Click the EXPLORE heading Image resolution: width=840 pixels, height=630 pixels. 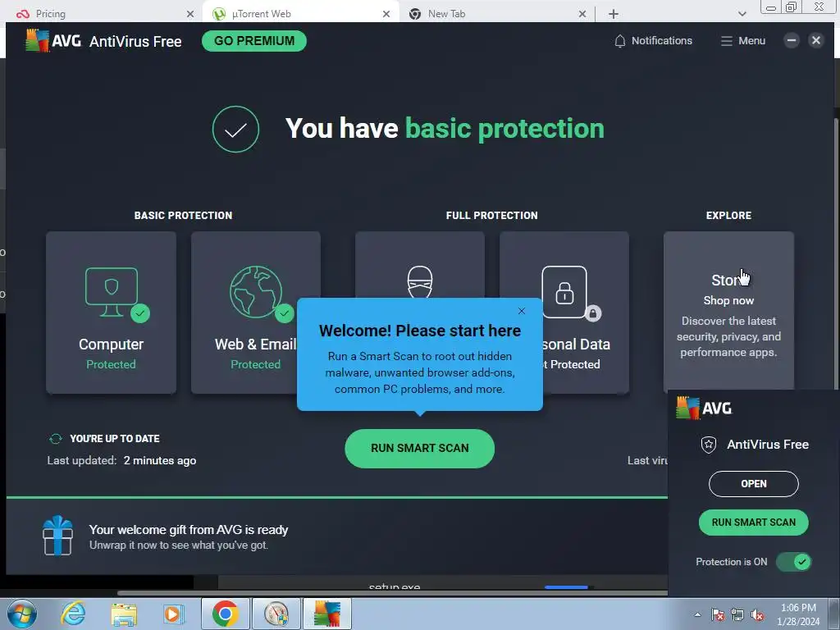click(728, 216)
